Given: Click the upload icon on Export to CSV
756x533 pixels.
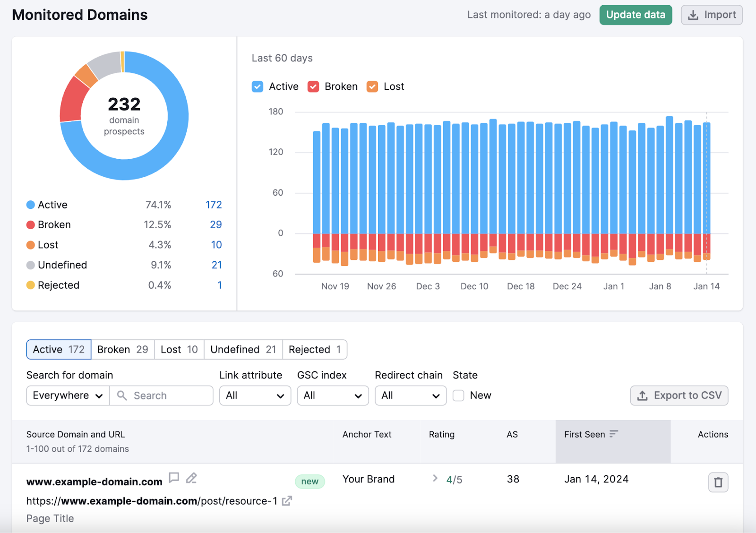Looking at the screenshot, I should pyautogui.click(x=643, y=395).
